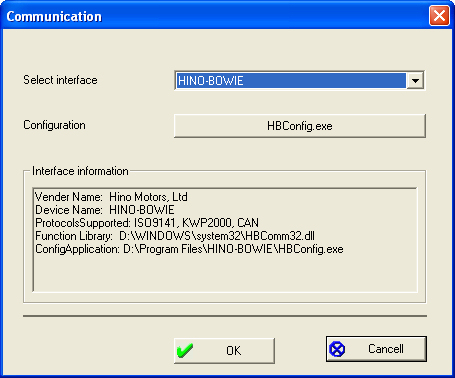Open the Select interface dropdown arrow
455x378 pixels.
point(415,80)
